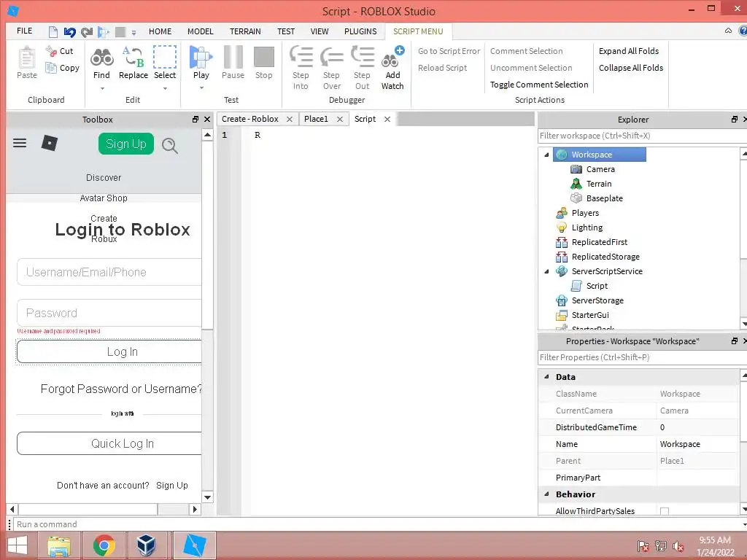Select the Camera item in Explorer
Image resolution: width=747 pixels, height=560 pixels.
(600, 169)
